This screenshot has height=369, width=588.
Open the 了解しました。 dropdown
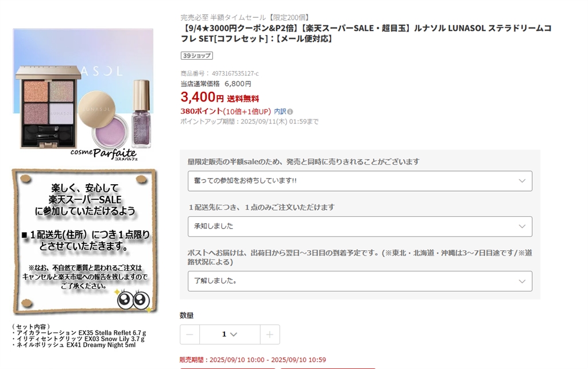point(359,281)
